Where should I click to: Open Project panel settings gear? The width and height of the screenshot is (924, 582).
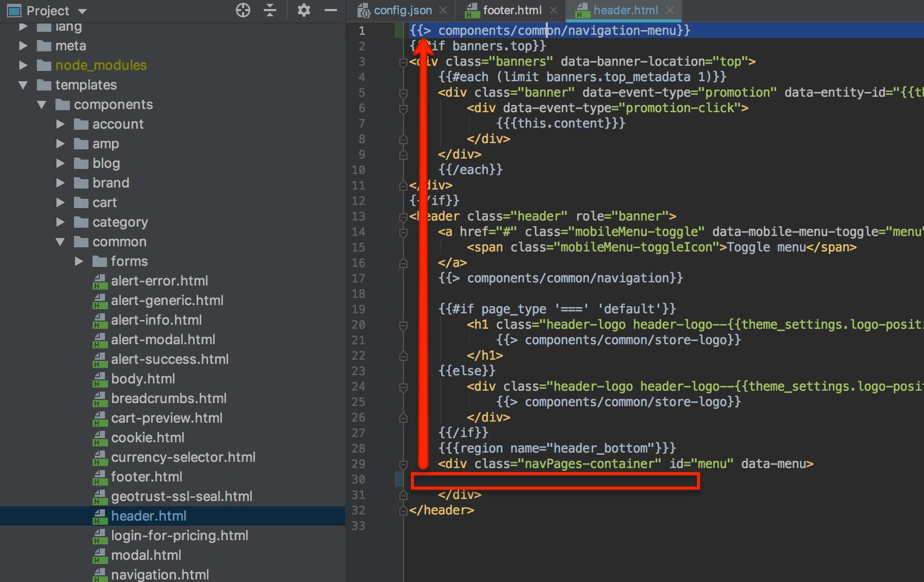[304, 10]
